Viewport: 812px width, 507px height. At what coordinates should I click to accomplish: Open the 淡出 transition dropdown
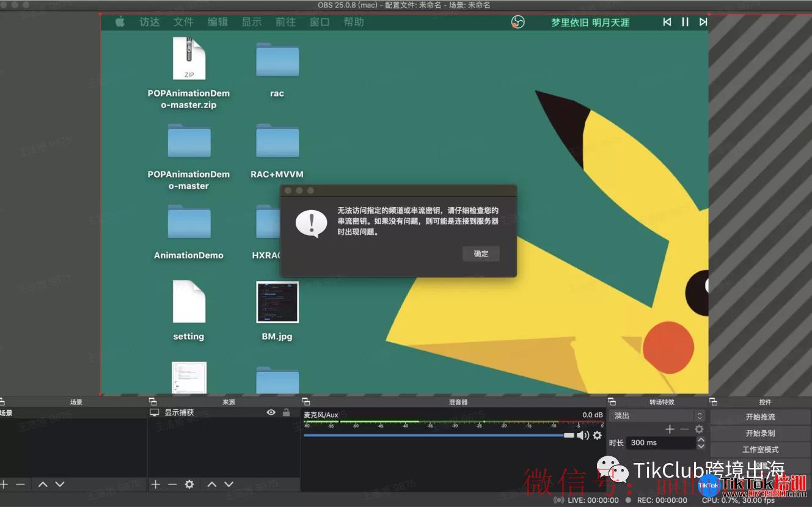click(x=657, y=415)
